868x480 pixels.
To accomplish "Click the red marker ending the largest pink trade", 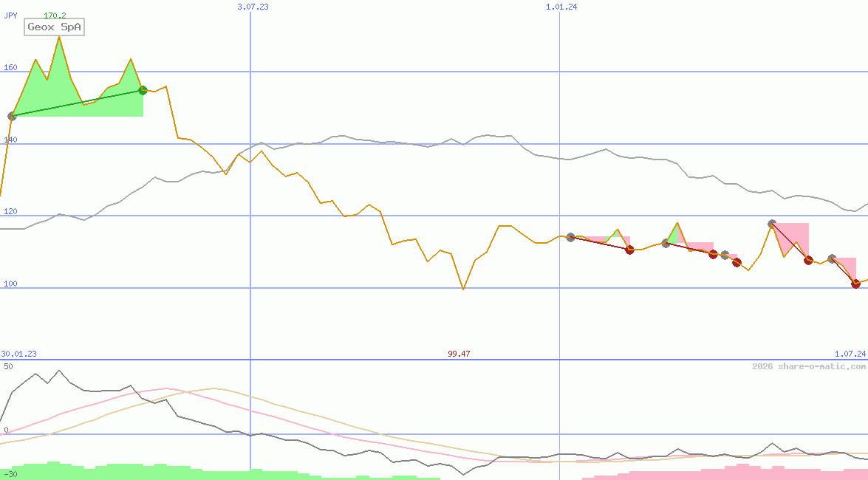I will (x=808, y=261).
